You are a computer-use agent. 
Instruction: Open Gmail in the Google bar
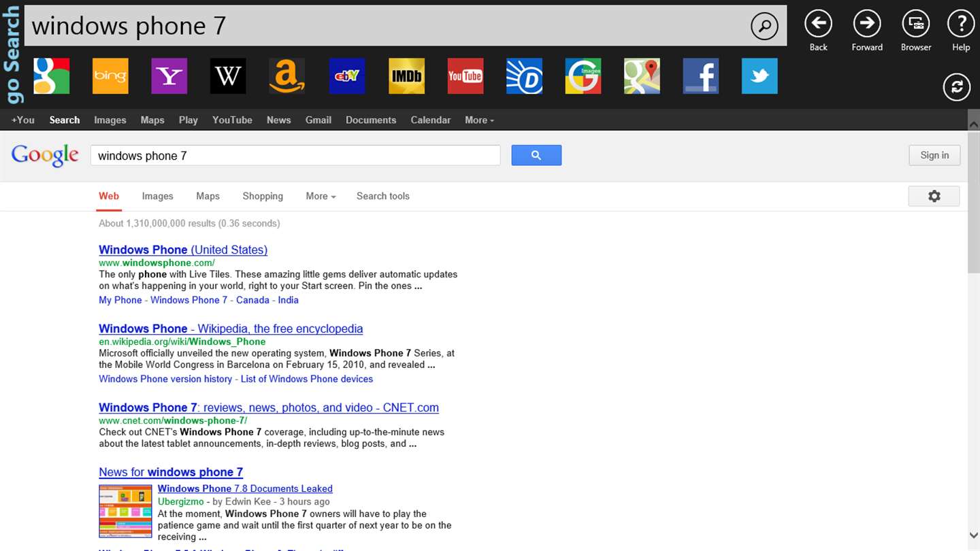(318, 120)
